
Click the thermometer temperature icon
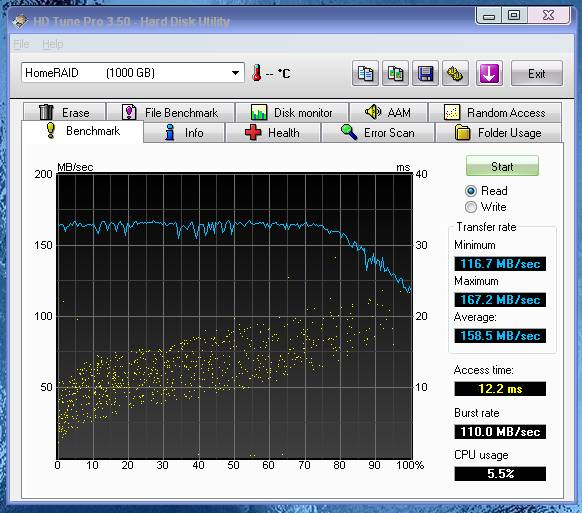coord(256,73)
